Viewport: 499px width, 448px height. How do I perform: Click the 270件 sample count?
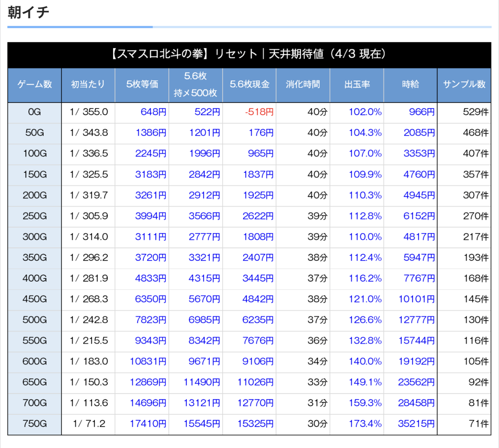click(476, 216)
